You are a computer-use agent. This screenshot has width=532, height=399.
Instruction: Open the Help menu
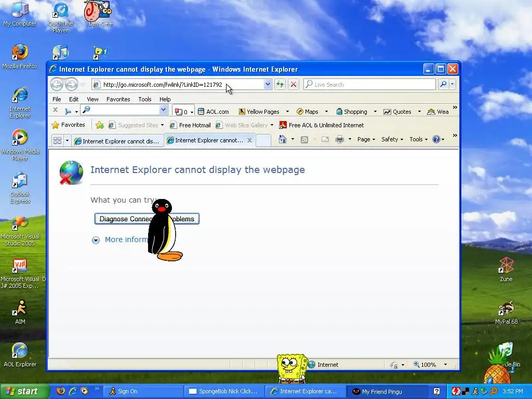(x=165, y=99)
